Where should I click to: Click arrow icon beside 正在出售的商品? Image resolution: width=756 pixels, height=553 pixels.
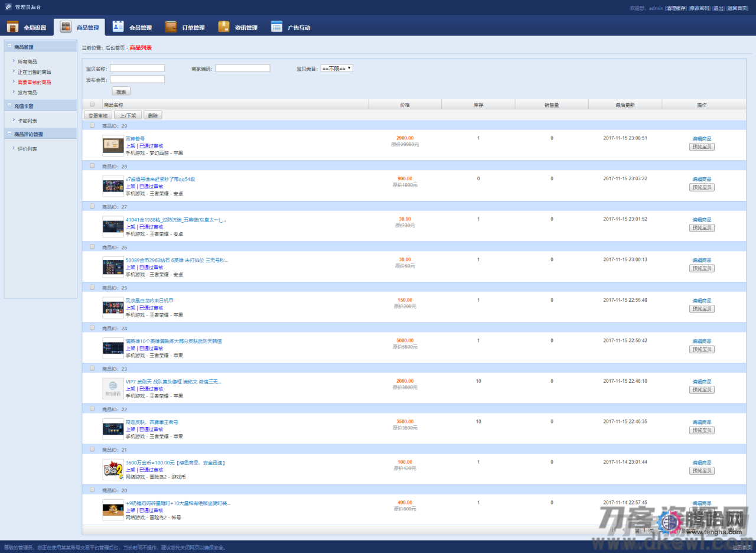point(13,71)
